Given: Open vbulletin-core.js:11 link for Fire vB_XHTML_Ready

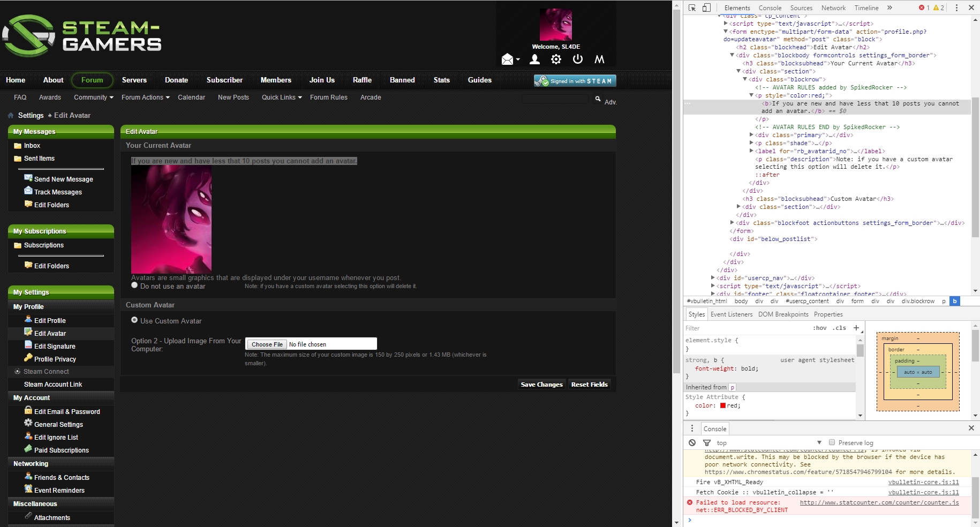Looking at the screenshot, I should pos(923,482).
